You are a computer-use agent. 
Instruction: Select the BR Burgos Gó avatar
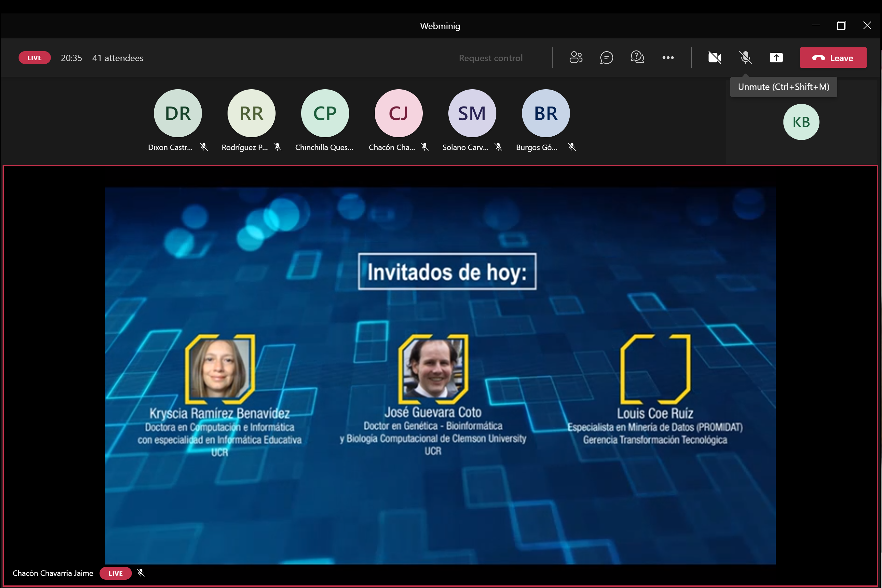coord(545,113)
